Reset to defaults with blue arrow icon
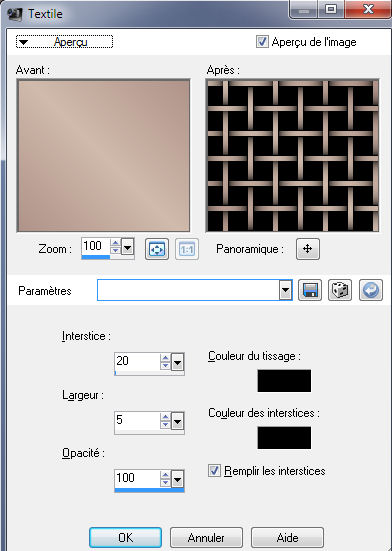 point(371,290)
